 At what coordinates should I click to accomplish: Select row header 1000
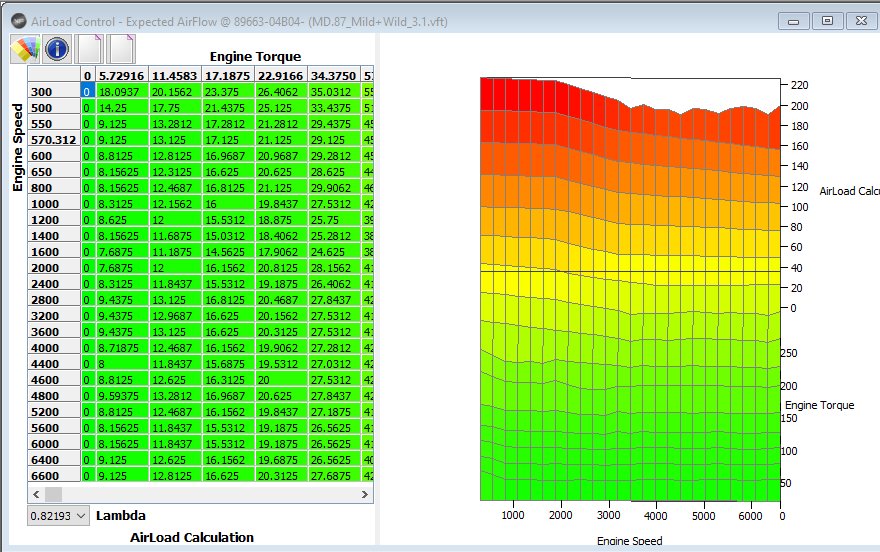pyautogui.click(x=54, y=204)
